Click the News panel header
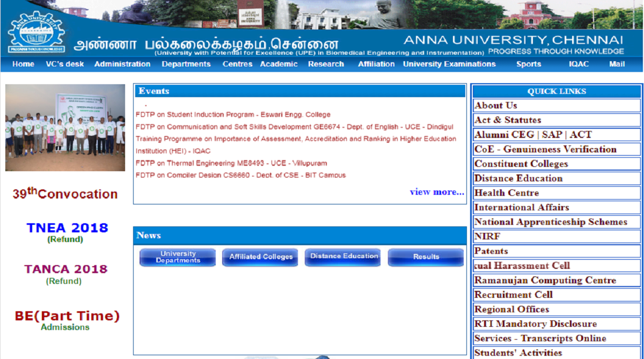Screen dimensions: 644x359 point(299,235)
